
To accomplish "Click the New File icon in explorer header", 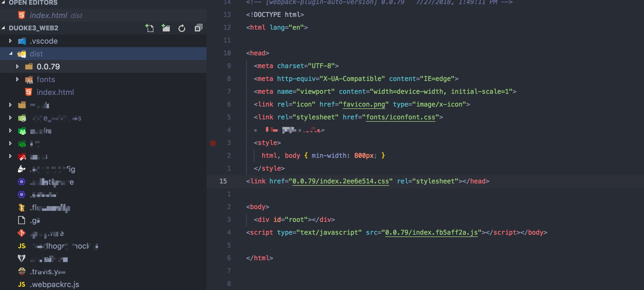I will click(x=149, y=28).
